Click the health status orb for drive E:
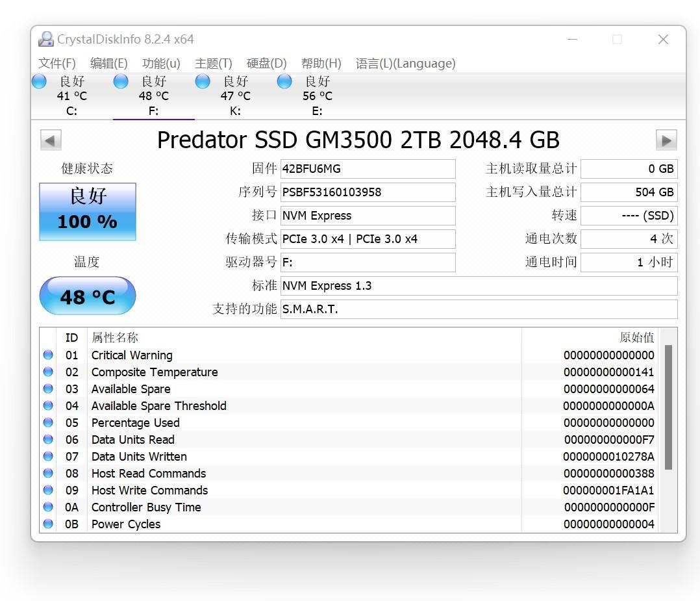Image resolution: width=700 pixels, height=601 pixels. click(284, 81)
